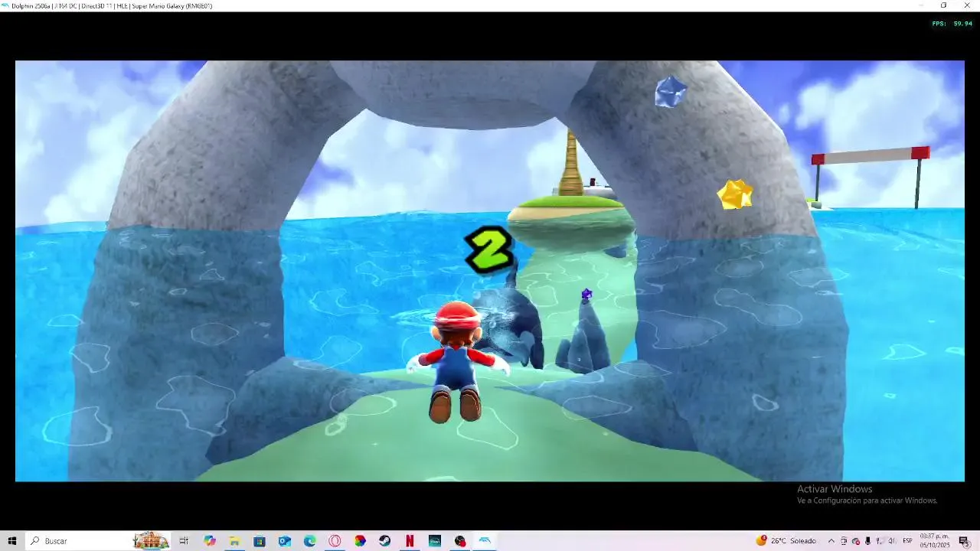Open Microsoft Edge from the taskbar
The width and height of the screenshot is (980, 551).
(x=309, y=541)
